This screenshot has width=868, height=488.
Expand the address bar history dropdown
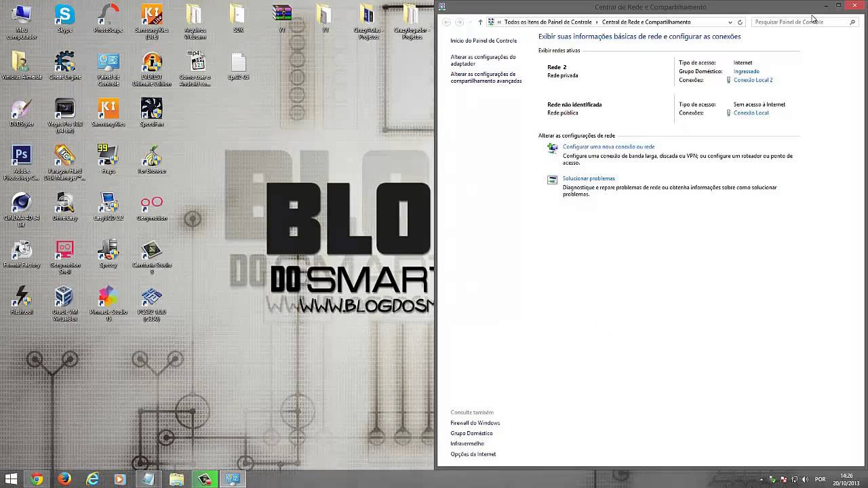[x=730, y=22]
